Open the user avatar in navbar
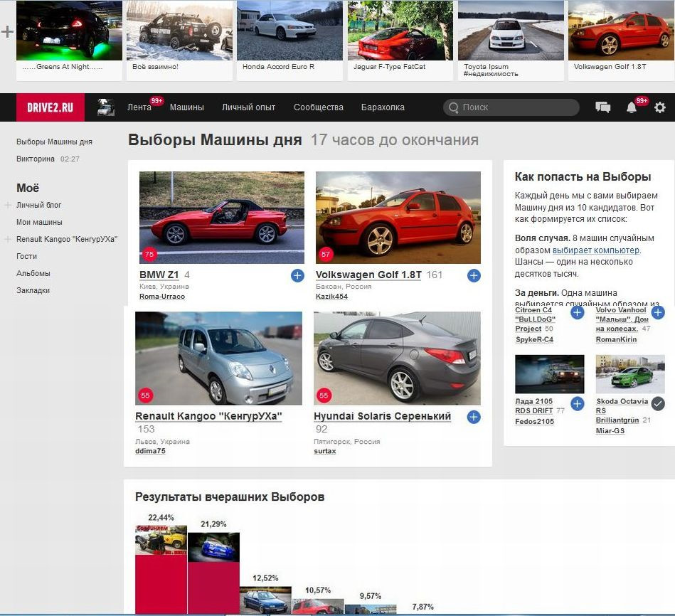This screenshot has width=675, height=616. [x=106, y=107]
